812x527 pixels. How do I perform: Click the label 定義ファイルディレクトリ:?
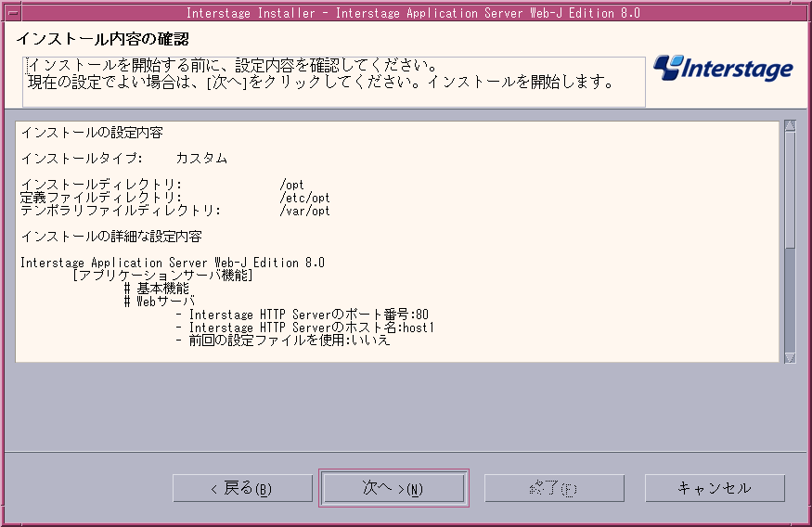pyautogui.click(x=101, y=198)
